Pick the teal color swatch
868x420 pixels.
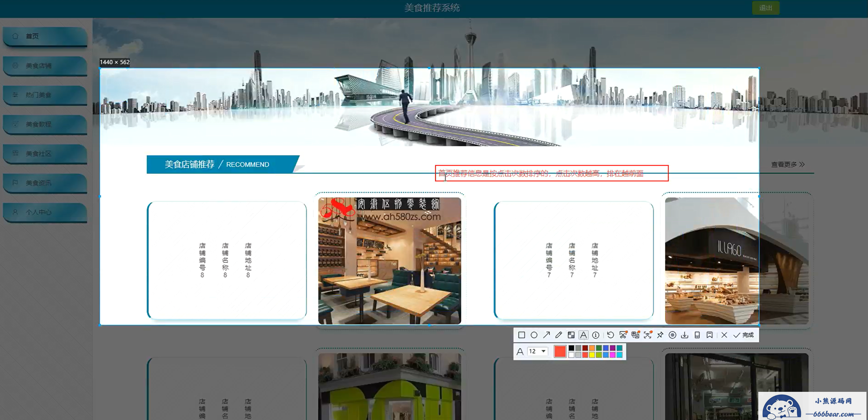click(619, 348)
